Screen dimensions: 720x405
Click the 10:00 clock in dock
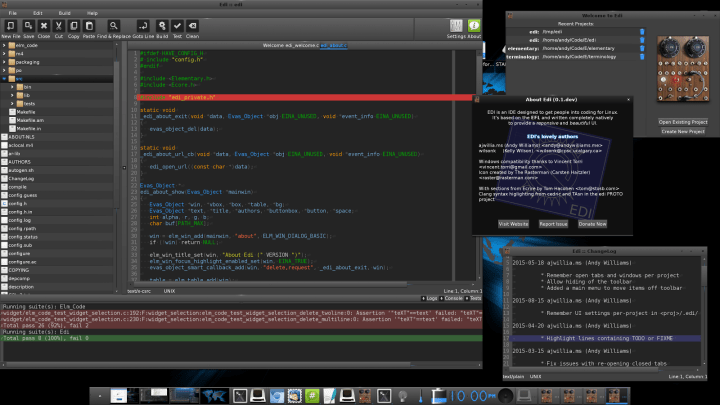(x=472, y=395)
